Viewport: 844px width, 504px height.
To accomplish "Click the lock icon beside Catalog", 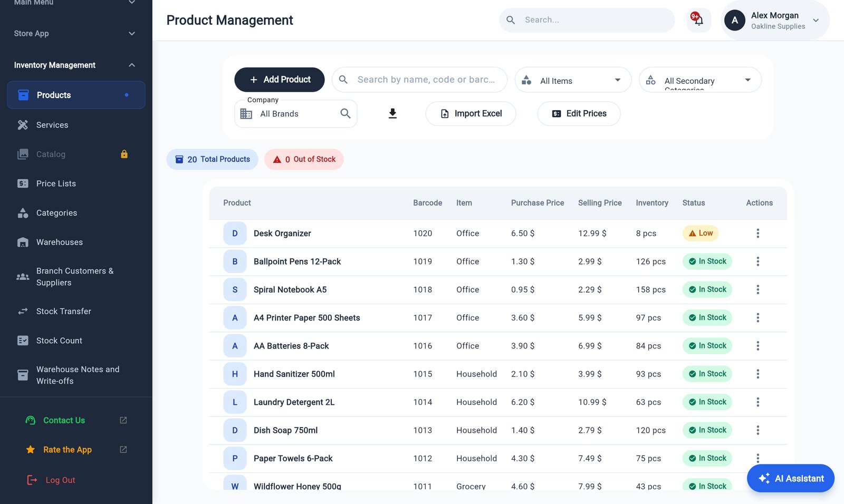I will click(x=124, y=154).
